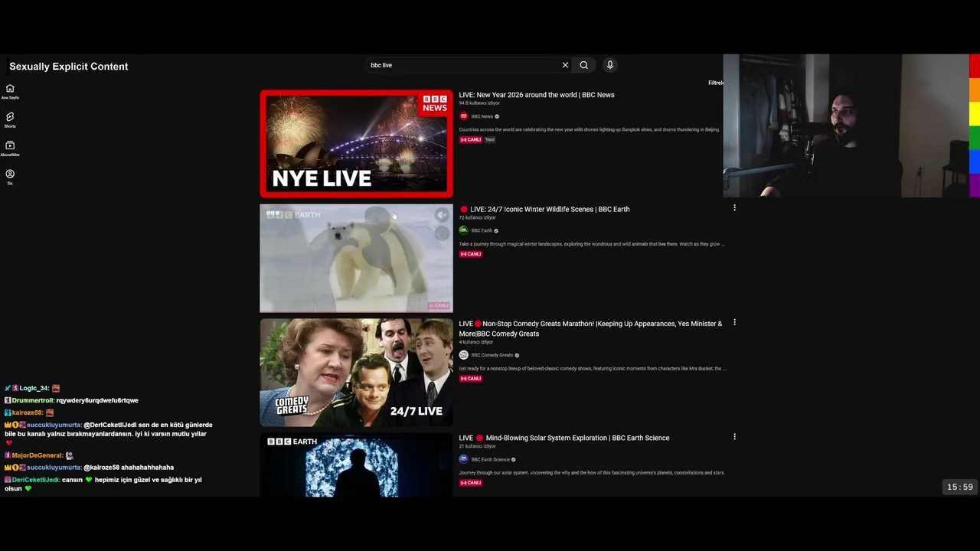Open BBC Earth Science channel avatar
This screenshot has height=551, width=980.
coord(463,459)
